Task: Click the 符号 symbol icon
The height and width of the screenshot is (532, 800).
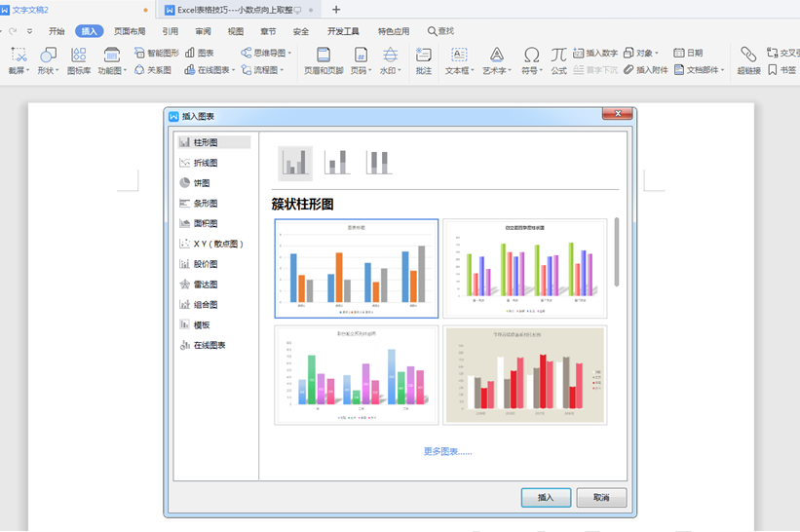Action: click(531, 54)
